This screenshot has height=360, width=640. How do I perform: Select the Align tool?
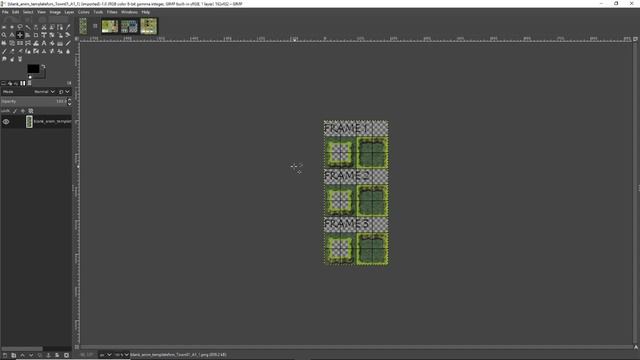point(28,35)
